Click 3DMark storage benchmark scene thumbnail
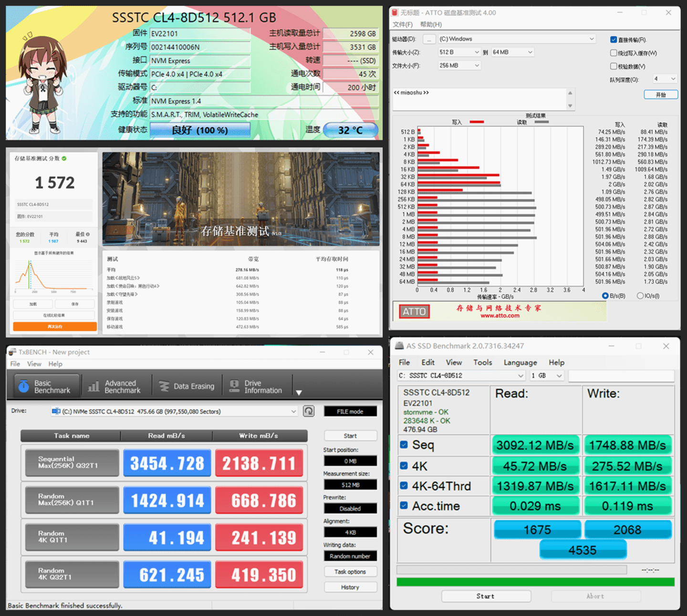 point(241,199)
